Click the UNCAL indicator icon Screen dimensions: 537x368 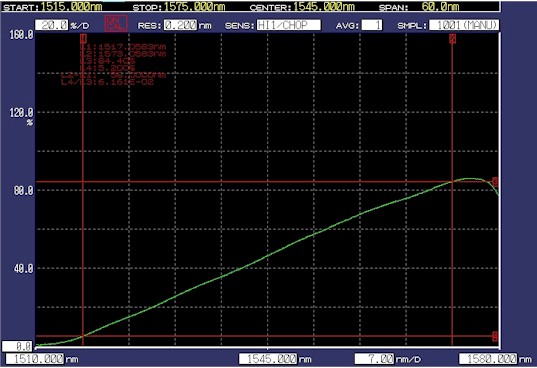click(x=116, y=24)
